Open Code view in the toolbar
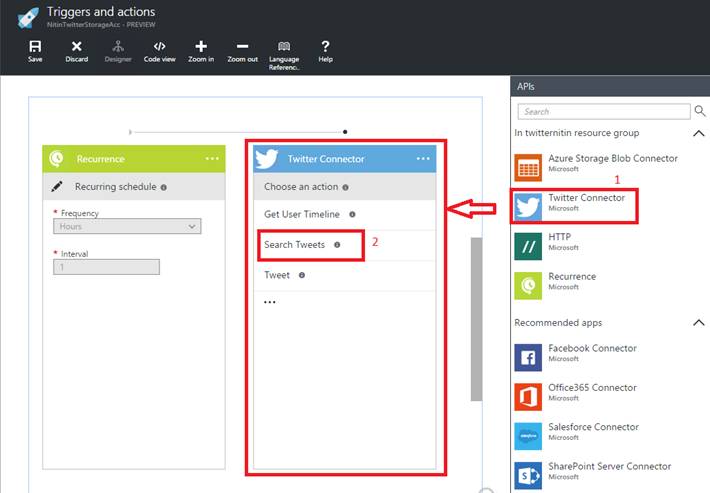Viewport: 710px width, 493px height. pos(159,46)
